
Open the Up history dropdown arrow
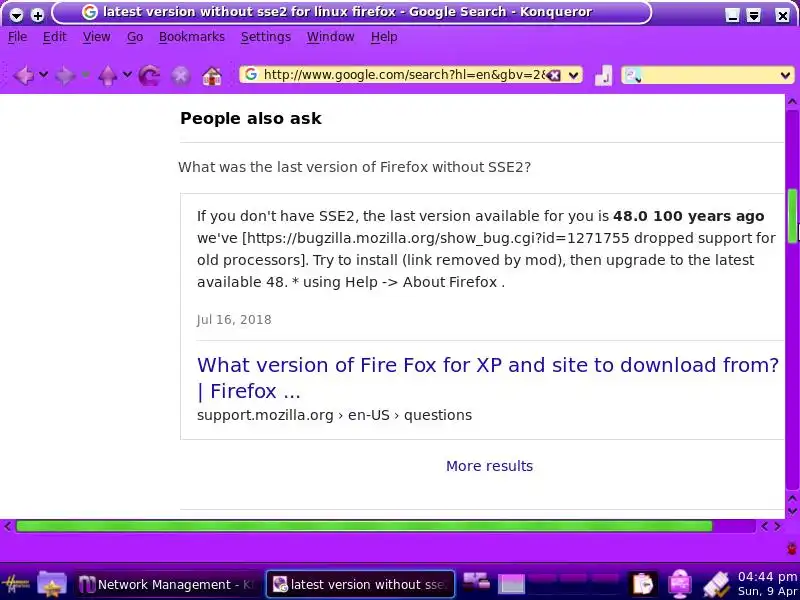pyautogui.click(x=127, y=75)
